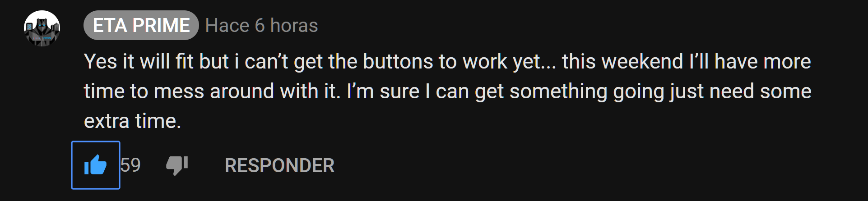This screenshot has width=868, height=201.
Task: Mark the comment as disliked
Action: 177,165
